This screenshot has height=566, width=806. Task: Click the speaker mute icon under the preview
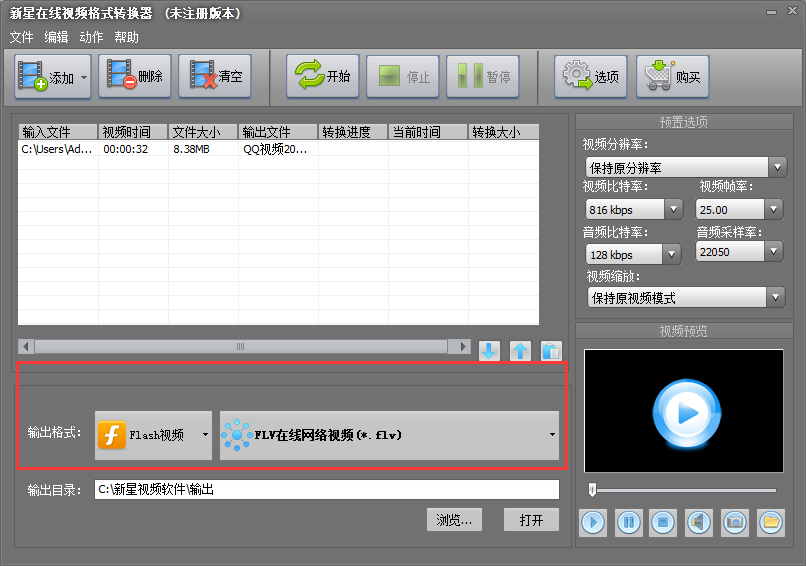pos(699,523)
